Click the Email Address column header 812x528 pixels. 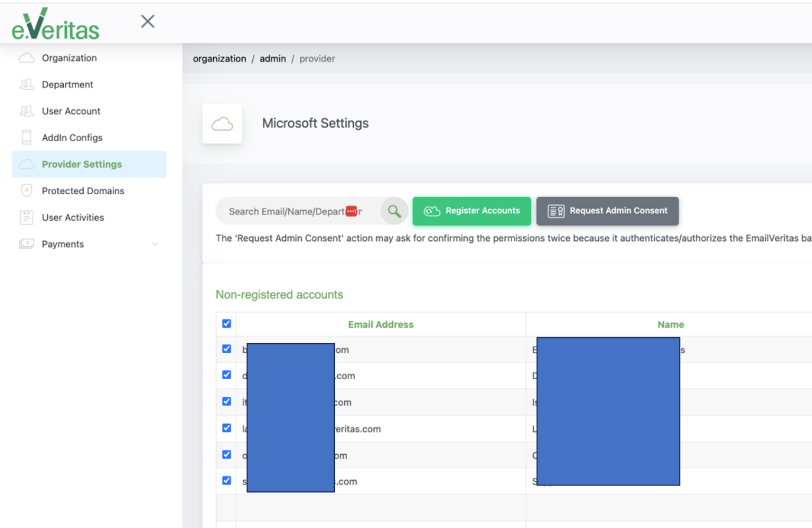coord(381,324)
